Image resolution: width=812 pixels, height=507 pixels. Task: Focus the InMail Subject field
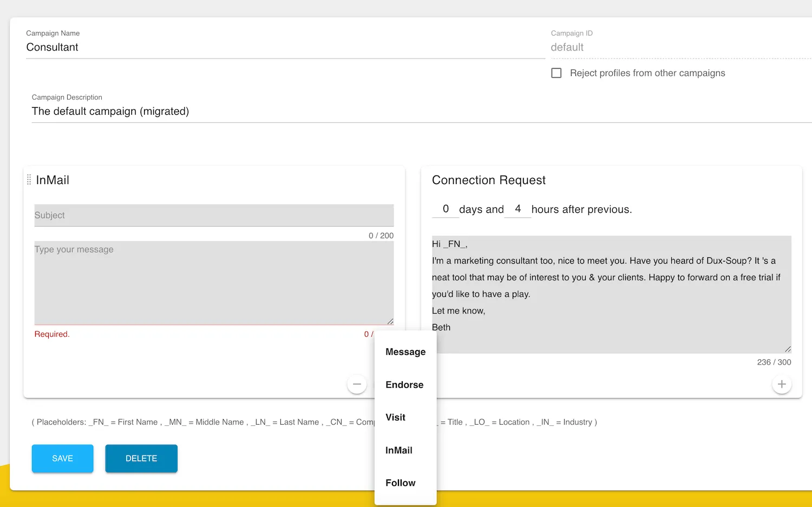coord(214,215)
